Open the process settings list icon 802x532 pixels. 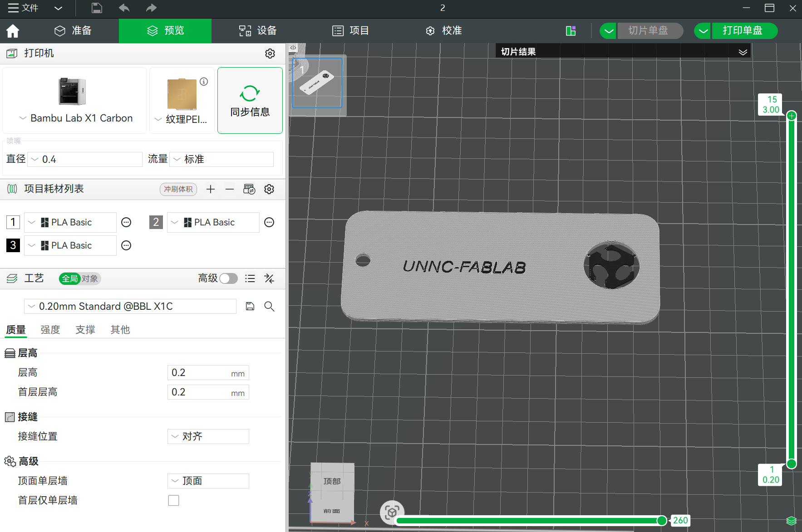click(x=250, y=278)
